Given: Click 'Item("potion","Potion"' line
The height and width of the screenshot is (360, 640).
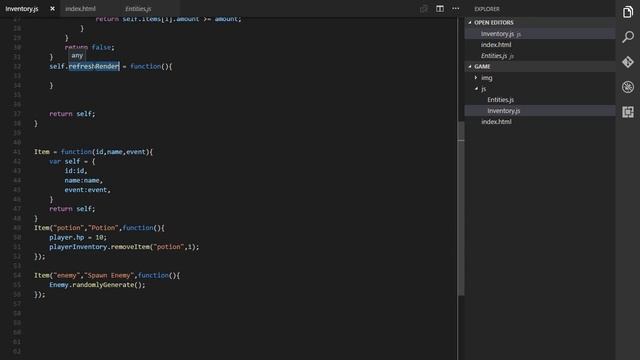Looking at the screenshot, I should (x=99, y=228).
